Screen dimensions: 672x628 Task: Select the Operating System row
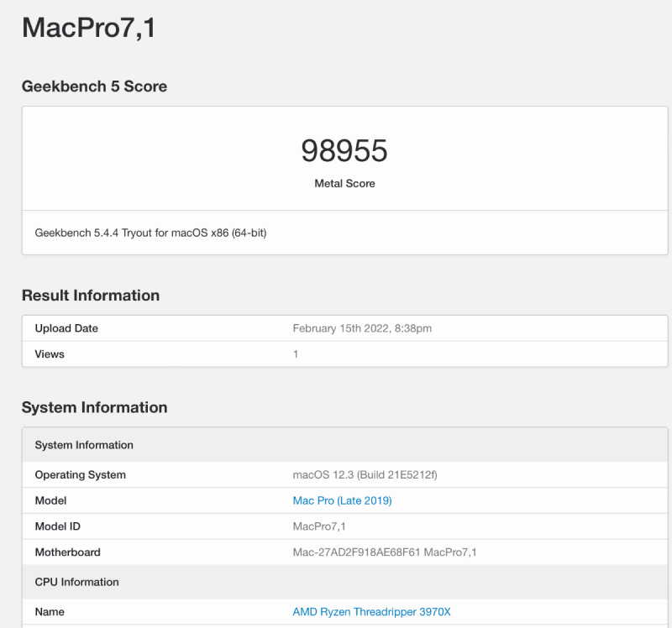[80, 474]
